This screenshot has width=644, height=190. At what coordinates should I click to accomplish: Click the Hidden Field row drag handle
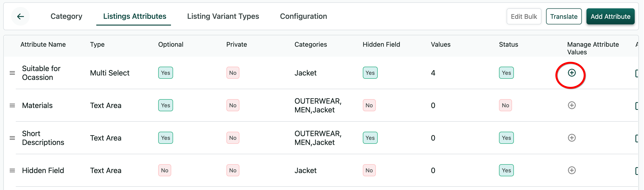coord(12,171)
